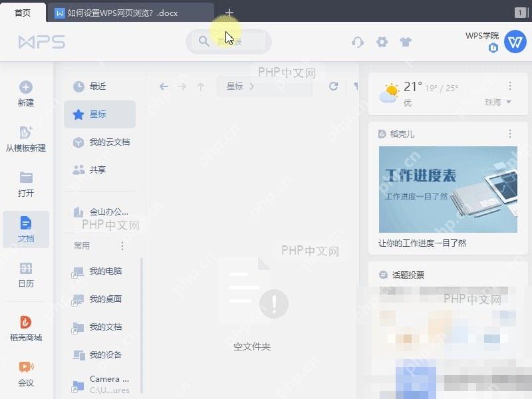Screen dimensions: 532x399
Task: Open 日历 calendar
Action: pyautogui.click(x=26, y=275)
